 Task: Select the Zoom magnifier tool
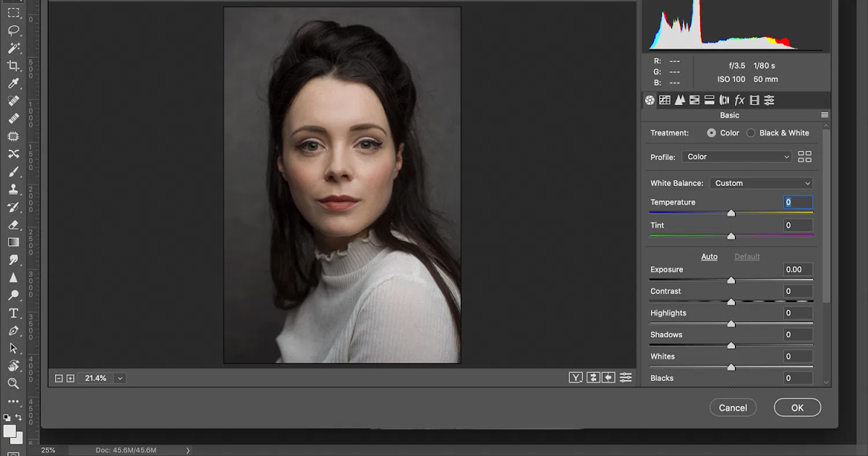click(13, 384)
